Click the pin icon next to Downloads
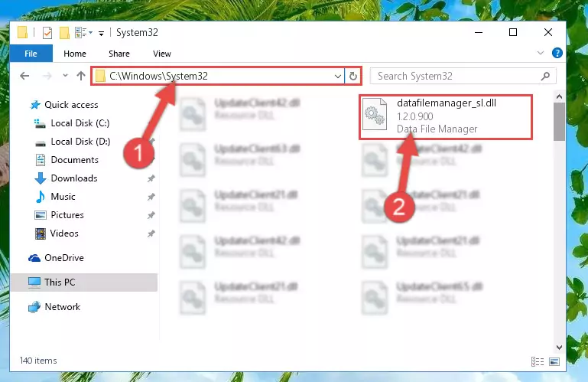 click(x=151, y=179)
